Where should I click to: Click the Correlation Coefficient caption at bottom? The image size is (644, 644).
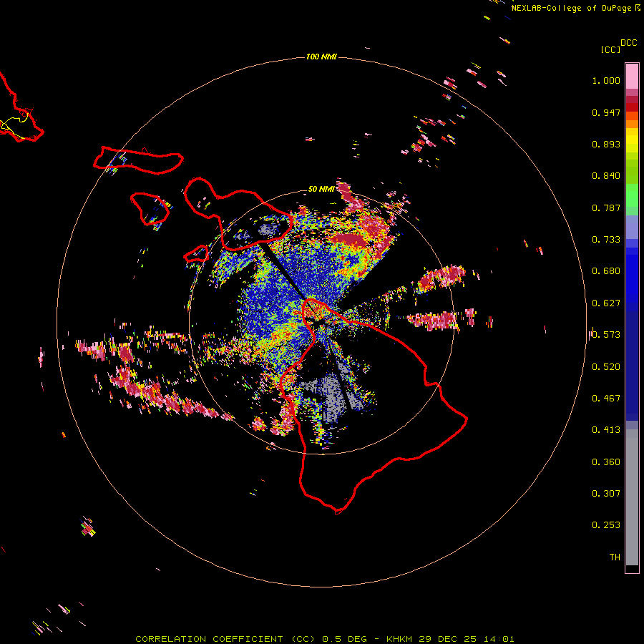324,639
